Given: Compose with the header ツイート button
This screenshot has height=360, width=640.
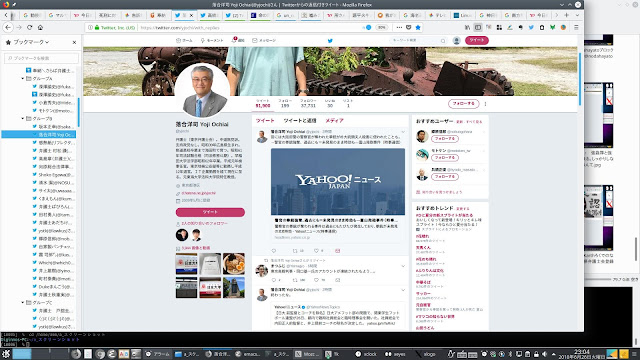Looking at the screenshot, I should [477, 40].
